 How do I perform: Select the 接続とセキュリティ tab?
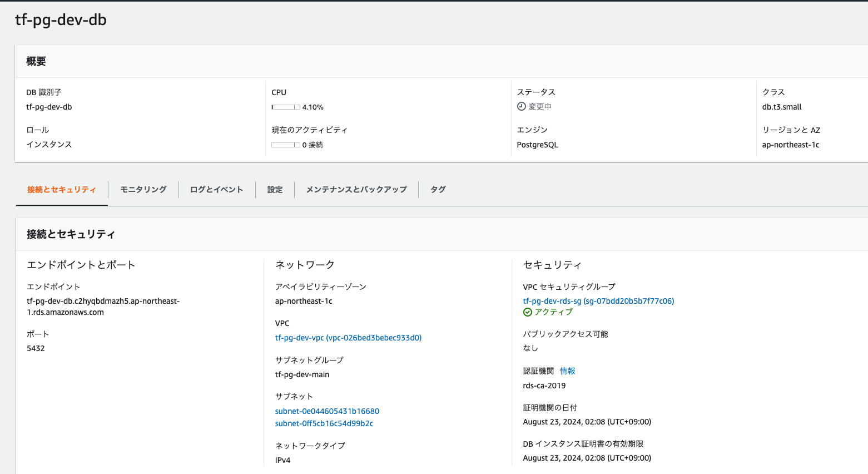[x=61, y=189]
